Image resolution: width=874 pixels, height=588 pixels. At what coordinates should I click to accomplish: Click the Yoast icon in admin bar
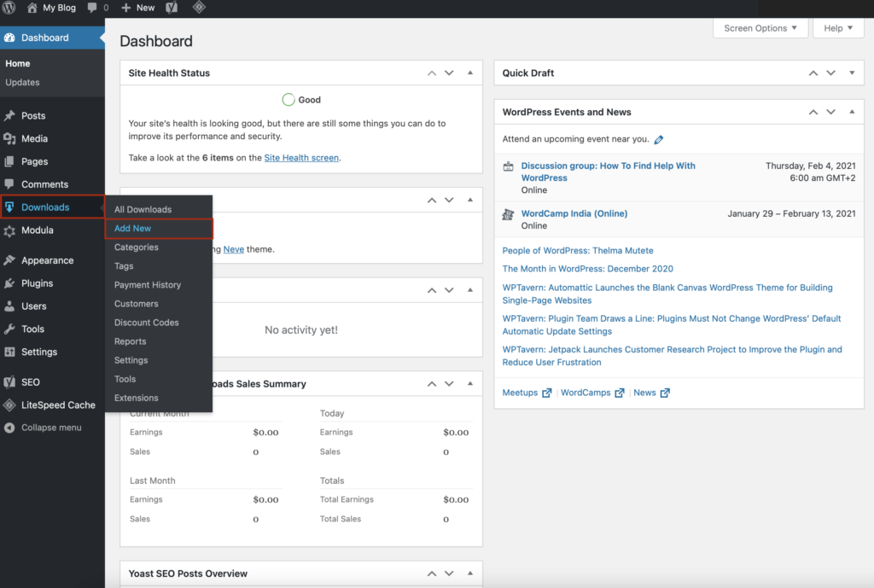(x=172, y=8)
